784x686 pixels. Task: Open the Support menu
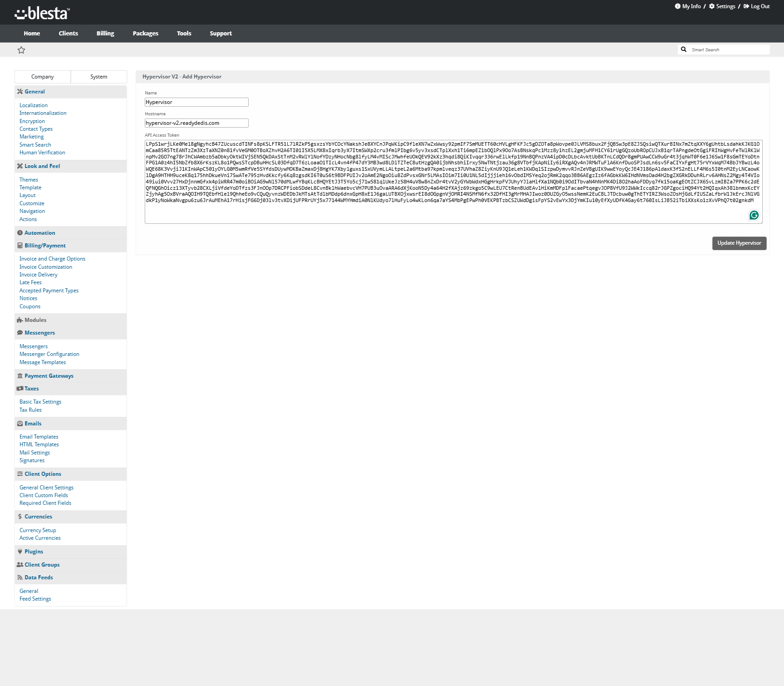220,34
